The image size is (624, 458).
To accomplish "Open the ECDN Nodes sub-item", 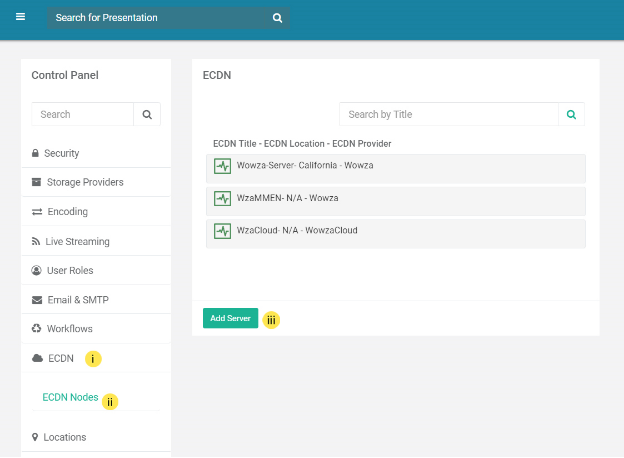I will (70, 397).
